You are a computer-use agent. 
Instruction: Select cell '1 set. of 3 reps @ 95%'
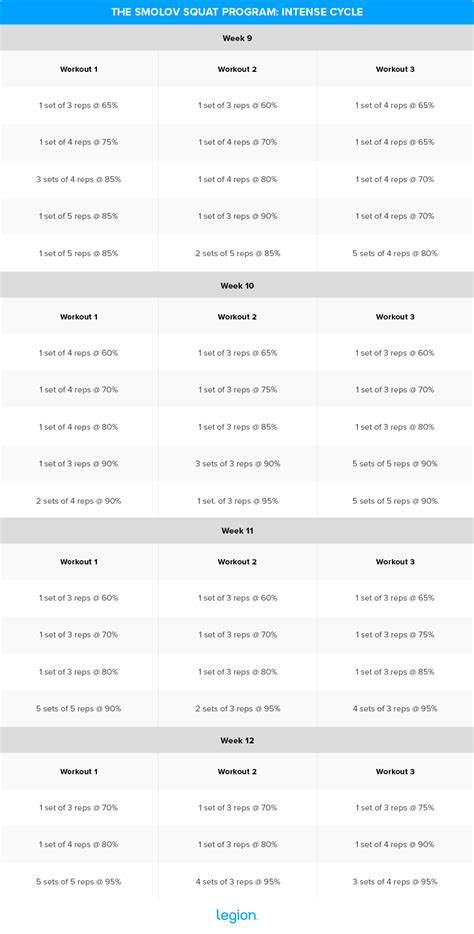click(237, 501)
